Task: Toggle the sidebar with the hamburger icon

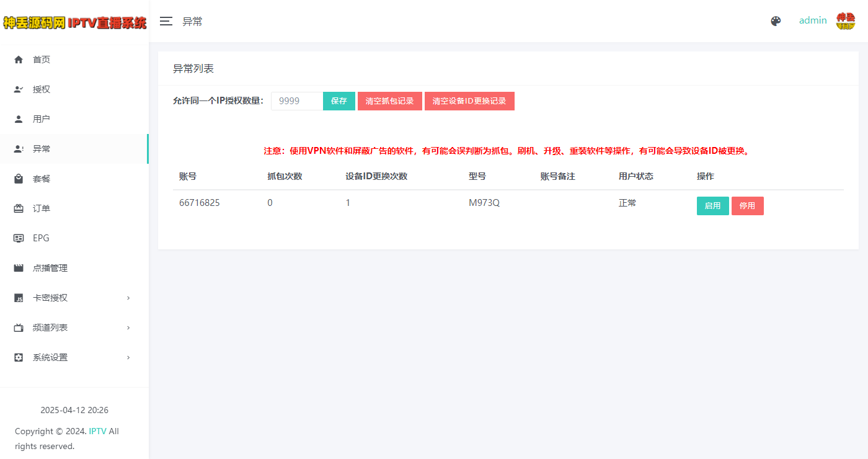Action: (166, 20)
